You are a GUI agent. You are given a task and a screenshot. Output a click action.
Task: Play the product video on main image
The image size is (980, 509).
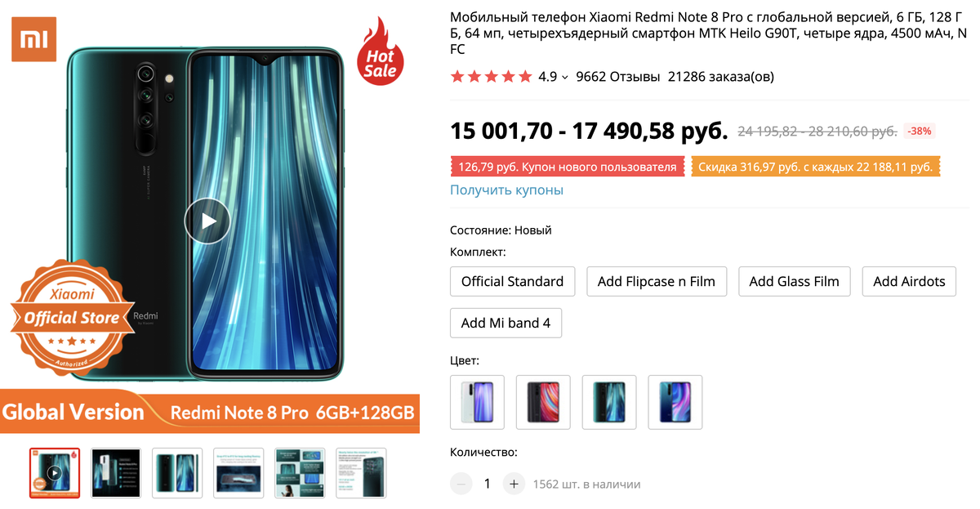point(207,221)
